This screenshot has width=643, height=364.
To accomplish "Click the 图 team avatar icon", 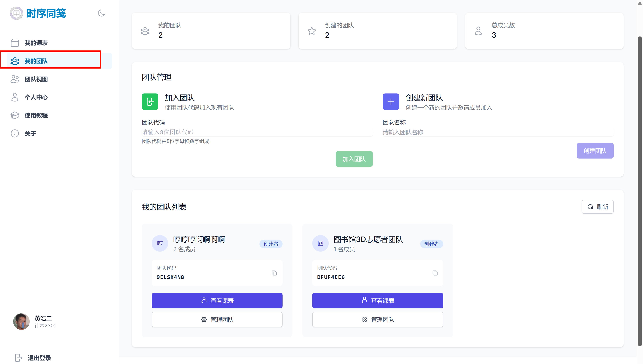I will pyautogui.click(x=320, y=243).
